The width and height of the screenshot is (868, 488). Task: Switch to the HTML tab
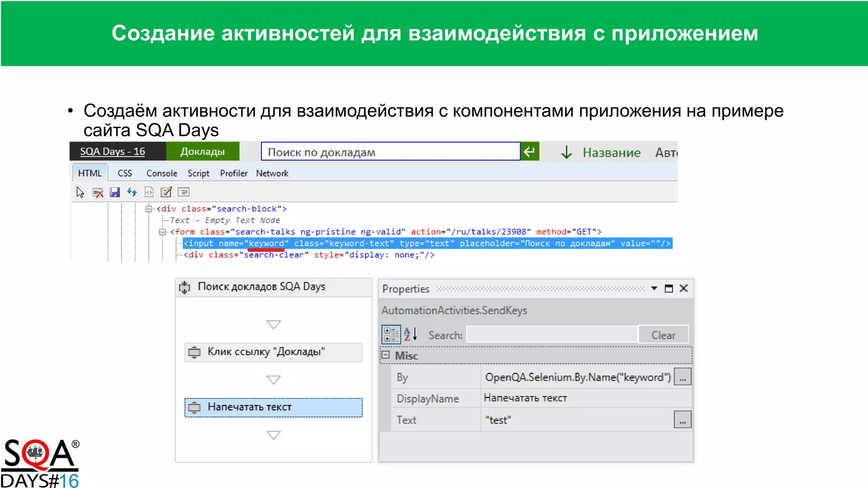[x=90, y=173]
